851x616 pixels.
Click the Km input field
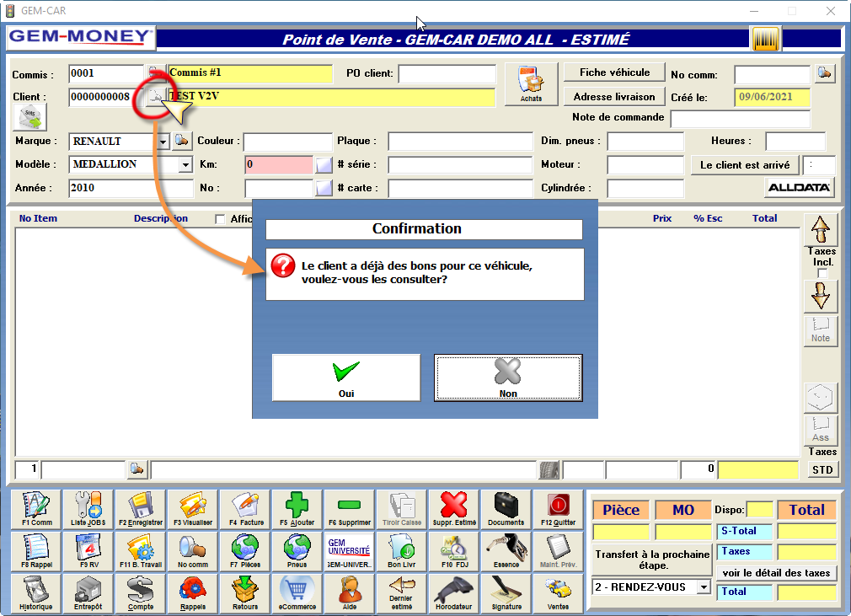coord(279,164)
